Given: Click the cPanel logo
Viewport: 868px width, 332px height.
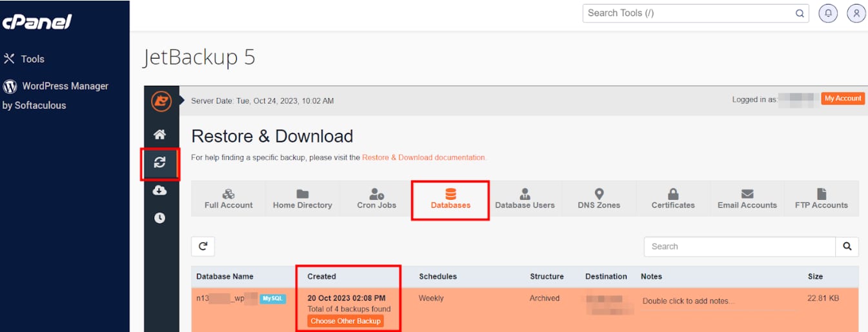Looking at the screenshot, I should point(37,21).
